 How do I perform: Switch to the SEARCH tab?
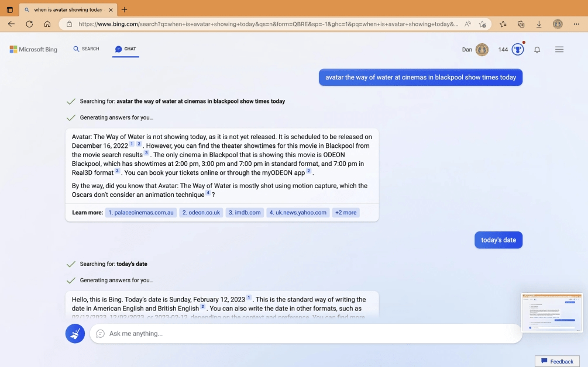pos(86,49)
